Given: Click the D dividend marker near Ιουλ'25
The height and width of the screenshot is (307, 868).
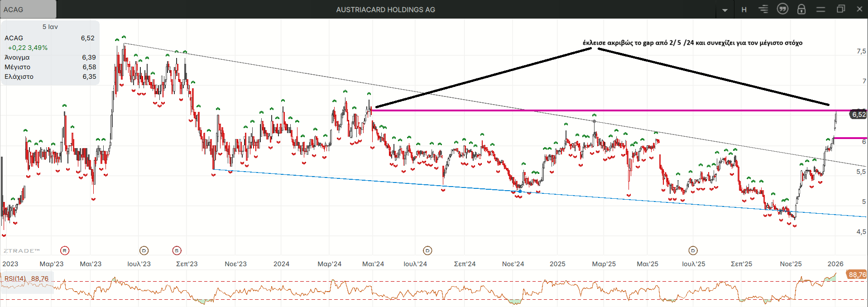Looking at the screenshot, I should coord(693,250).
